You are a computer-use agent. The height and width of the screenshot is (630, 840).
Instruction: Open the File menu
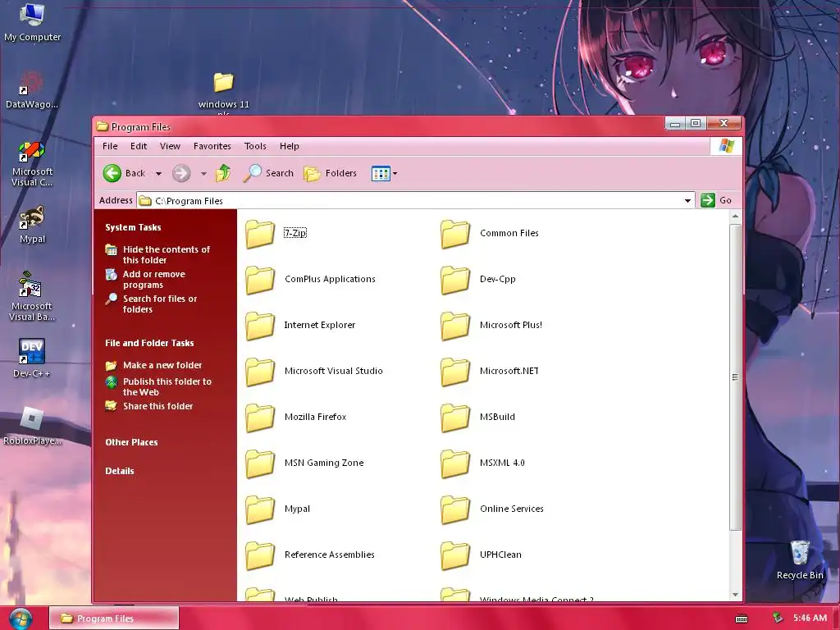click(110, 146)
